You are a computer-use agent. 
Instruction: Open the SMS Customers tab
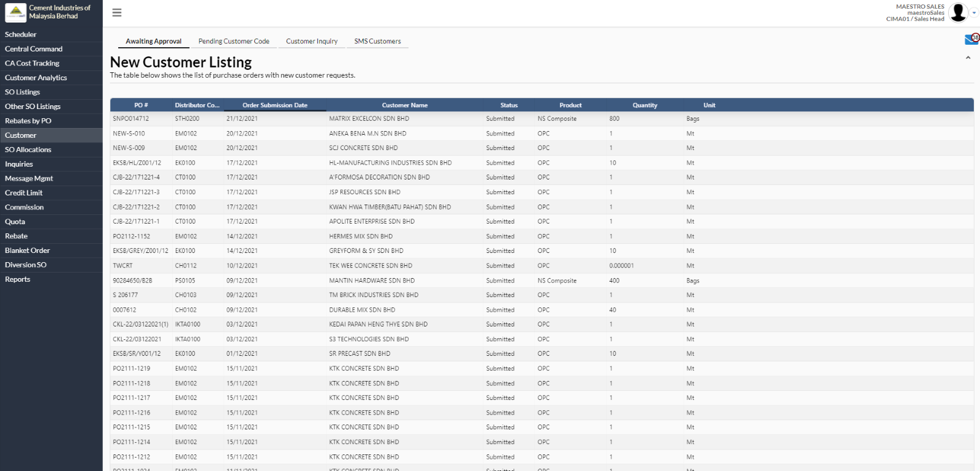click(377, 41)
